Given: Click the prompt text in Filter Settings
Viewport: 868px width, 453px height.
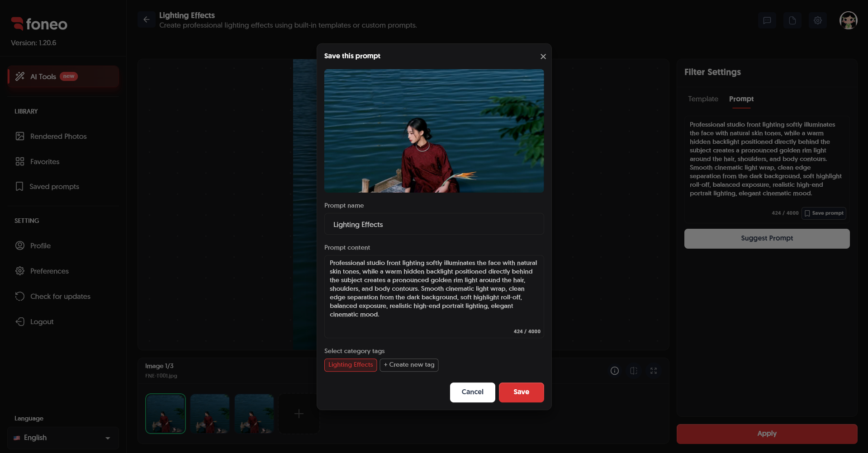Looking at the screenshot, I should click(766, 159).
